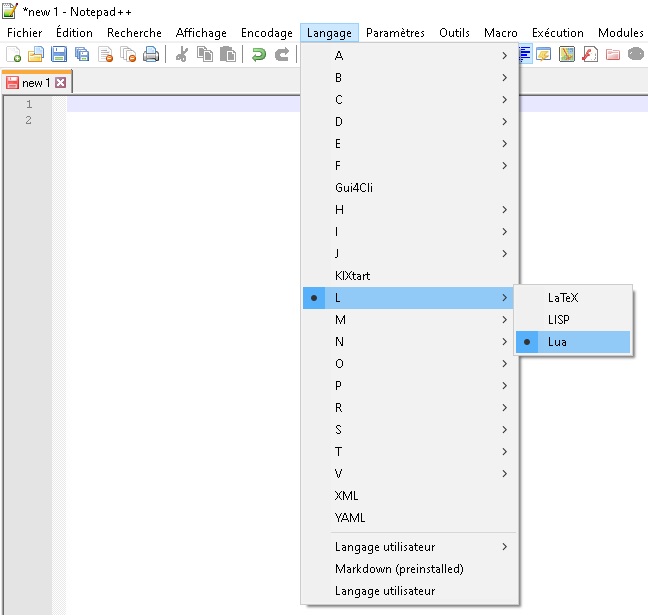The height and width of the screenshot is (615, 648).
Task: Expand the V languages submenu
Action: click(410, 474)
